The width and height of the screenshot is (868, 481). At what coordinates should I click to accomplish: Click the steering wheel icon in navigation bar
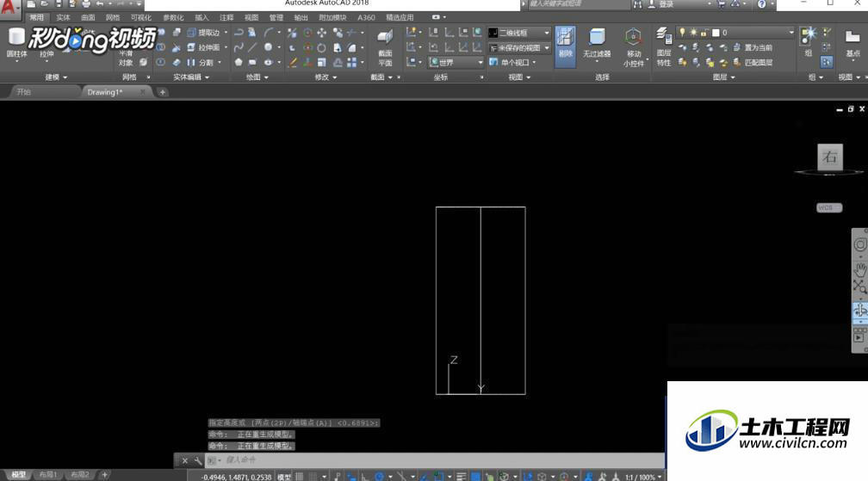[x=859, y=244]
